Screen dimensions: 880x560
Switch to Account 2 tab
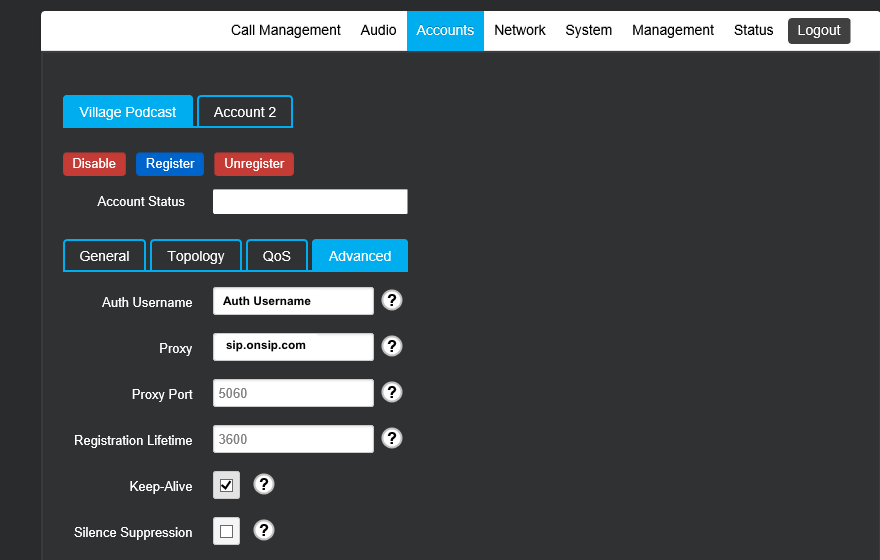click(245, 112)
